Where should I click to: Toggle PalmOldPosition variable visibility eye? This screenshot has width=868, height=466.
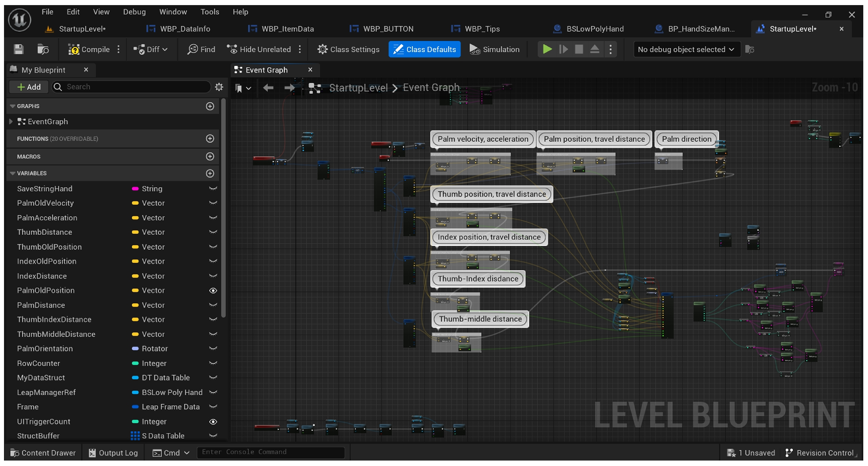[213, 290]
